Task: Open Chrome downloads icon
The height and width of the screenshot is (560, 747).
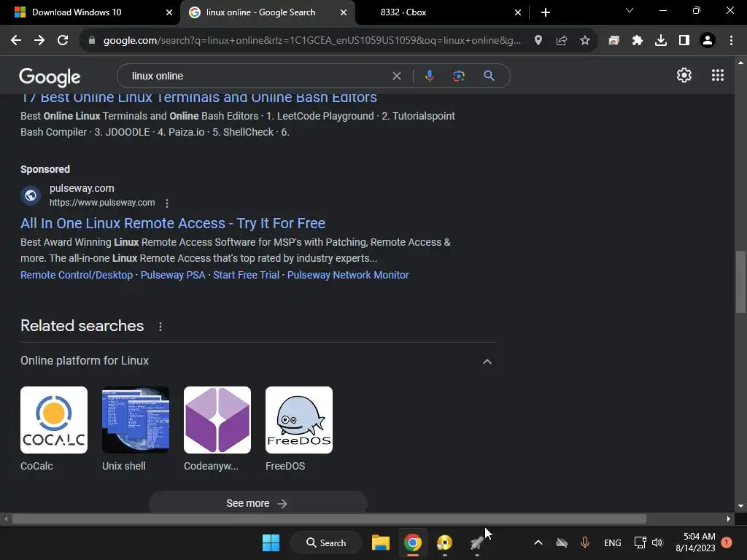Action: (x=661, y=41)
